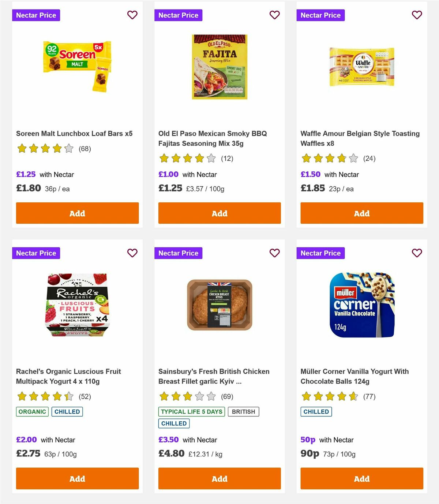
Task: Click the Nectar Price badge on Soreen loaf bars
Action: [x=36, y=15]
